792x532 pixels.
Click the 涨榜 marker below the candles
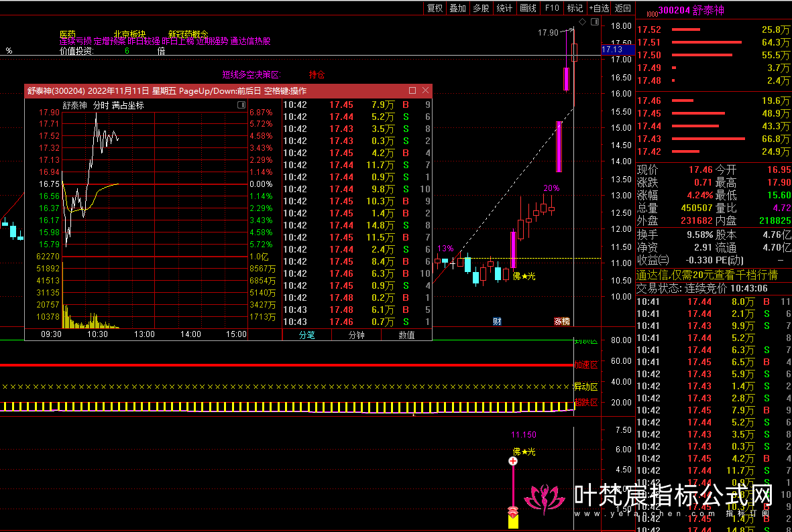tap(562, 321)
